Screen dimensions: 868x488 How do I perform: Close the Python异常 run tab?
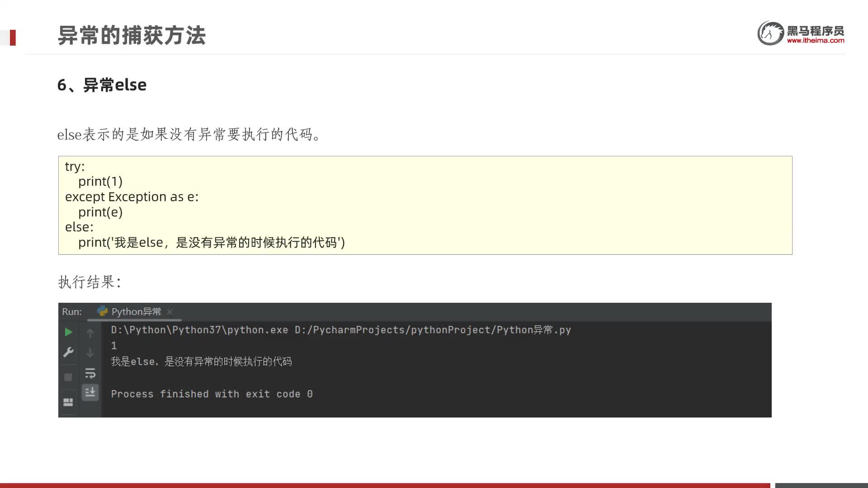pos(170,312)
